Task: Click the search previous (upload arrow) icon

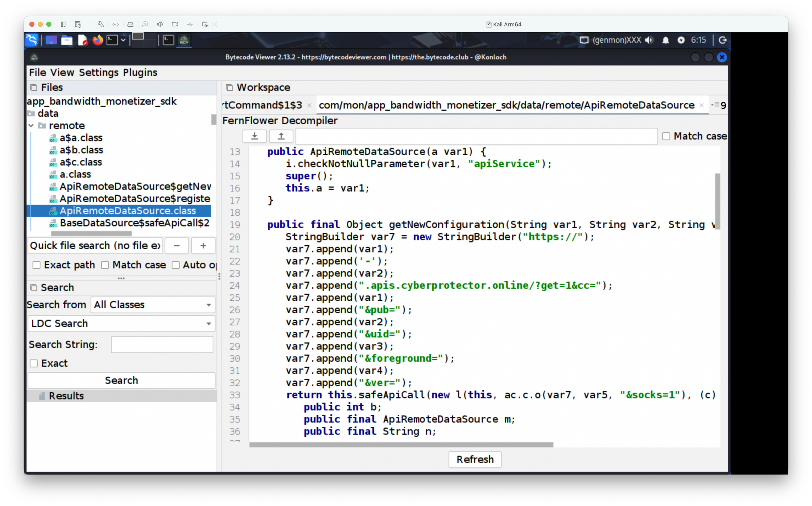Action: point(281,136)
